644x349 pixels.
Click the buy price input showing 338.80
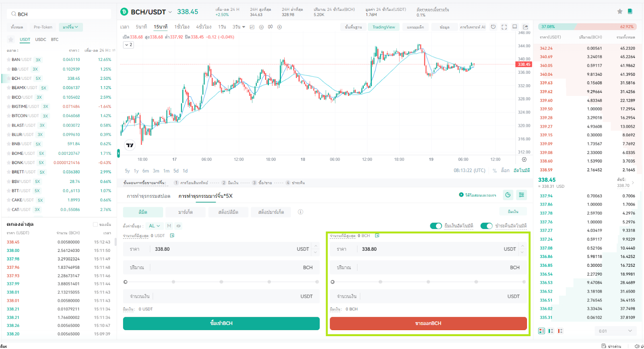click(221, 249)
